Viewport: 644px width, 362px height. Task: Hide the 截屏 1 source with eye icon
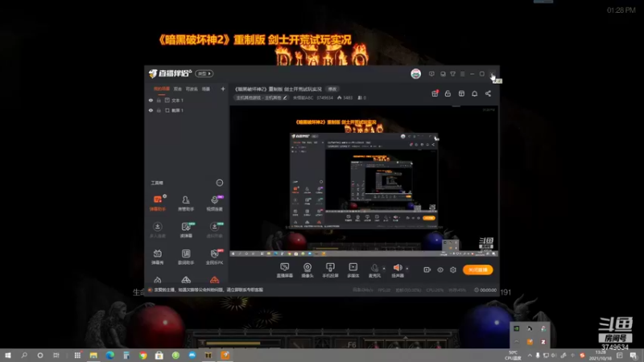pyautogui.click(x=151, y=110)
